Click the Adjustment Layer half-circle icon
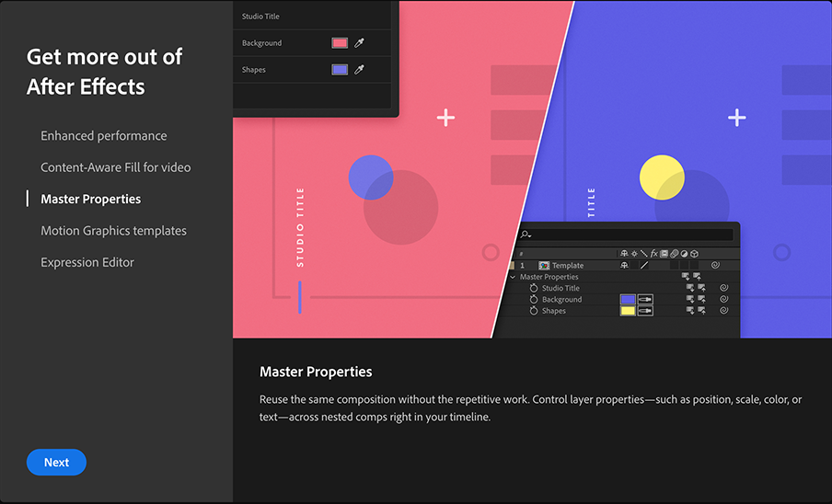Viewport: 832px width, 504px height. coord(684,254)
